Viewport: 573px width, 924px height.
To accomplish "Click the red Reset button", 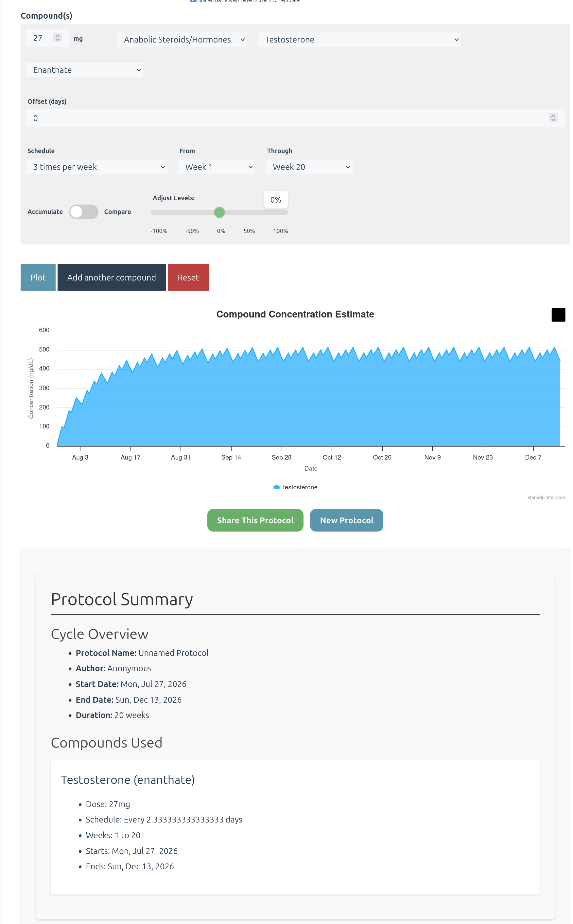I will (x=188, y=278).
